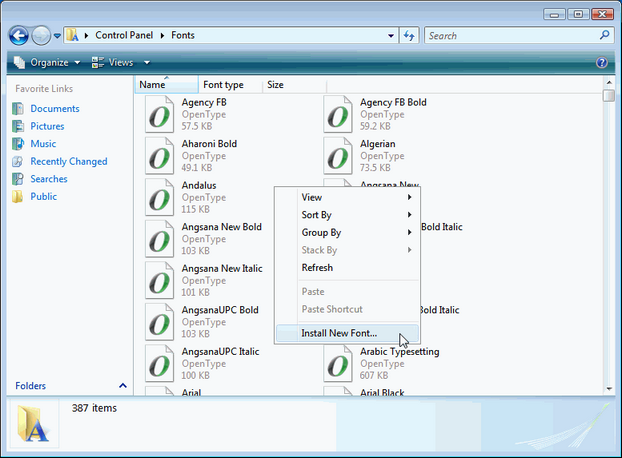Select the AngsanaUPC Bold font icon

tap(159, 322)
